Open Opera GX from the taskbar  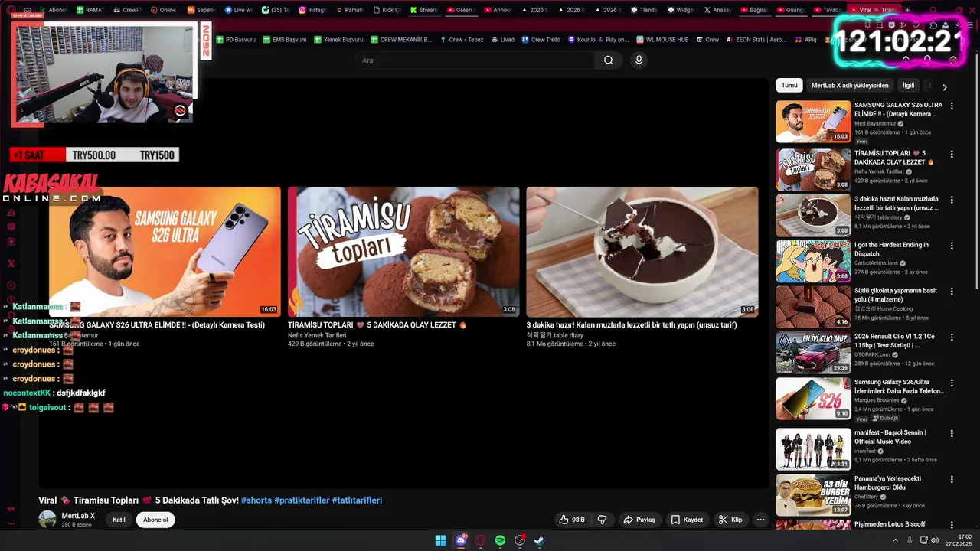(481, 541)
